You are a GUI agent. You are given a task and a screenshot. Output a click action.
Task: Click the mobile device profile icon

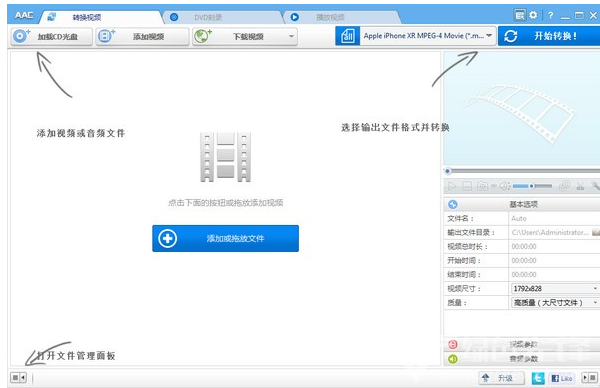(x=347, y=36)
